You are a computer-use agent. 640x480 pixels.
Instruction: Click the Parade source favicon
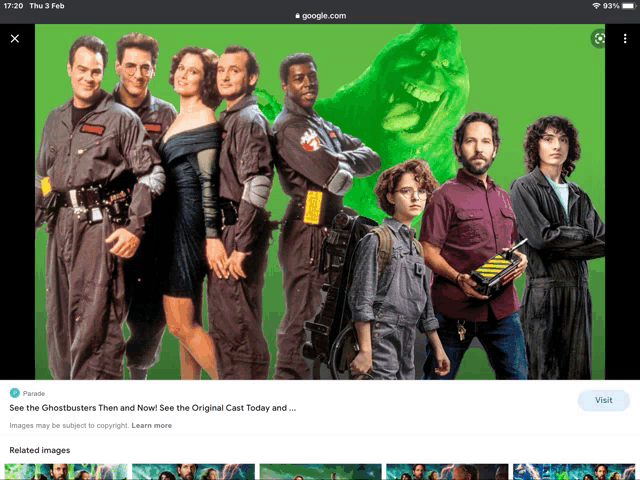click(x=15, y=393)
